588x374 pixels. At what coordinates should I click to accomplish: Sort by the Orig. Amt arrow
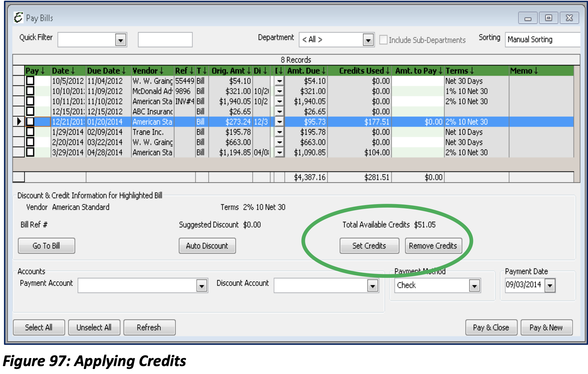coord(249,70)
